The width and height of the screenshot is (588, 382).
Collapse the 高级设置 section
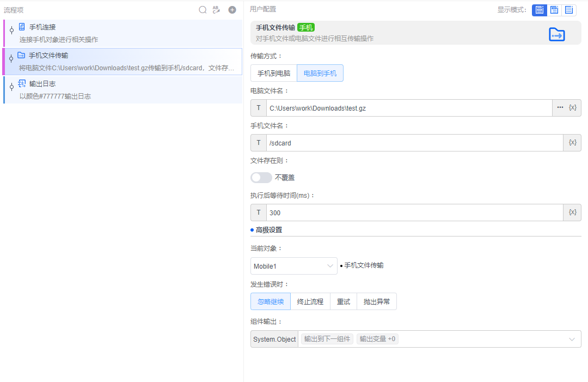267,229
